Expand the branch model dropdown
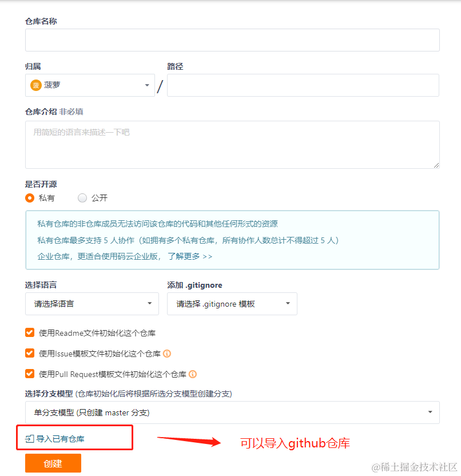Viewport: 461px width, 476px height. point(232,412)
